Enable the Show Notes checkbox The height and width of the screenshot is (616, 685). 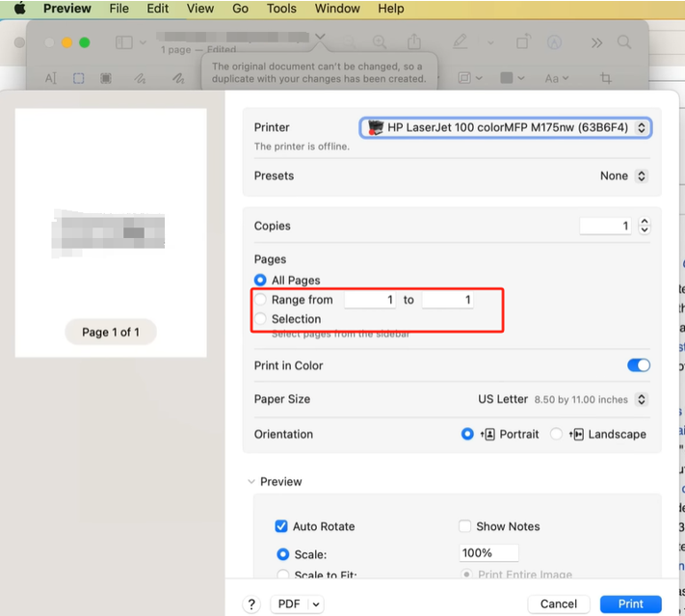[x=465, y=526]
